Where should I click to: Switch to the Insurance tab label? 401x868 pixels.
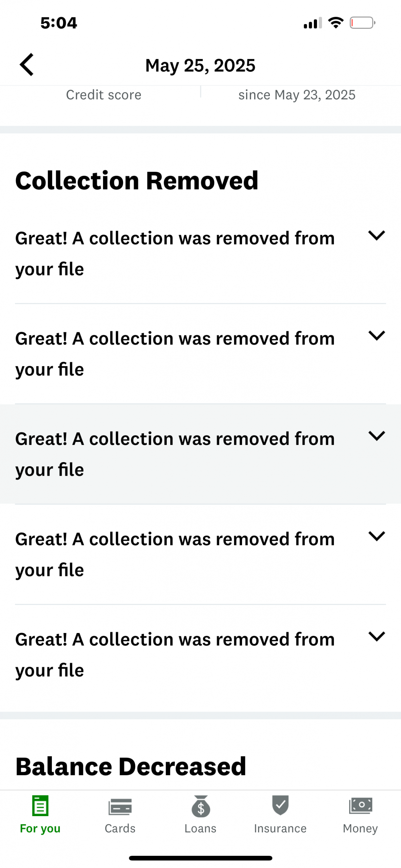280,828
